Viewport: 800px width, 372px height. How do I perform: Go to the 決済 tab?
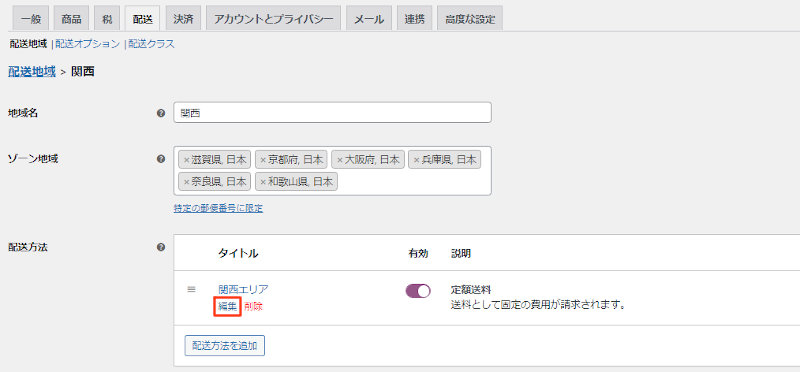pos(183,19)
